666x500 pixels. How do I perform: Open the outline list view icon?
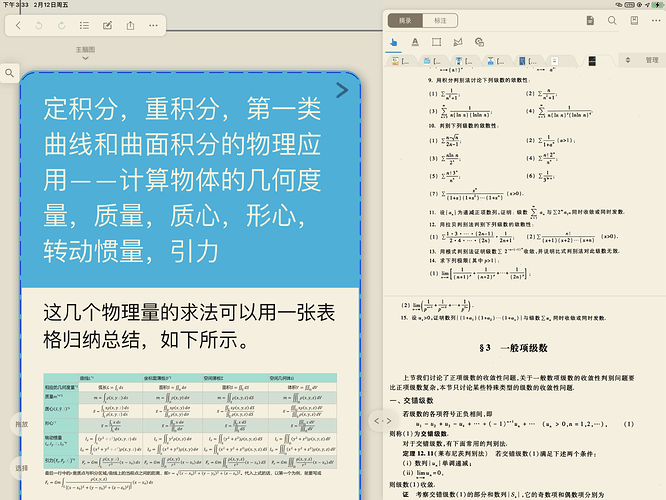pyautogui.click(x=84, y=25)
